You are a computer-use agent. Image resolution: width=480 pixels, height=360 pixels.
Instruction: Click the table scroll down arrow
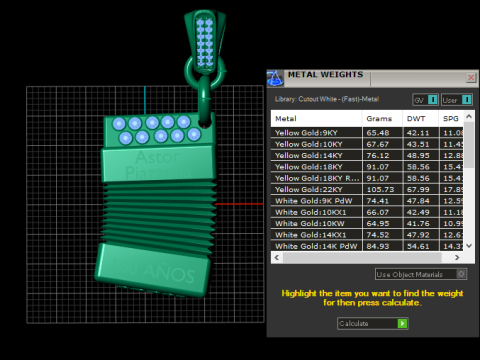[x=469, y=246]
